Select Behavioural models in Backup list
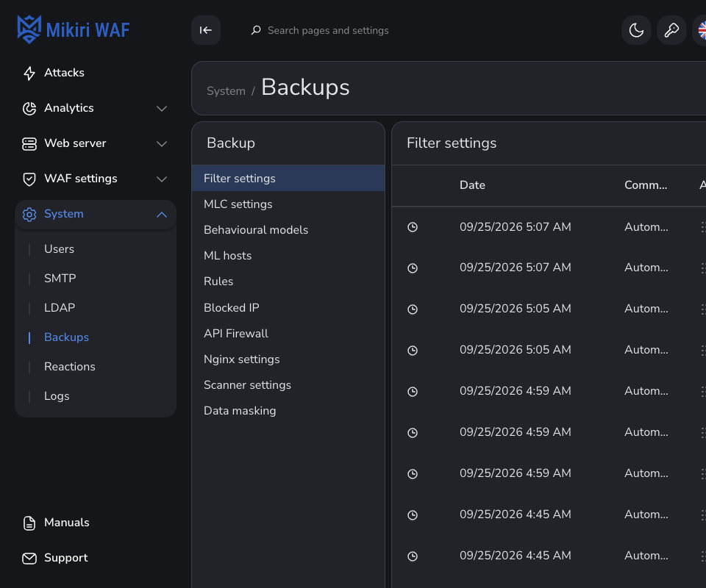Viewport: 706px width, 588px height. tap(288, 229)
